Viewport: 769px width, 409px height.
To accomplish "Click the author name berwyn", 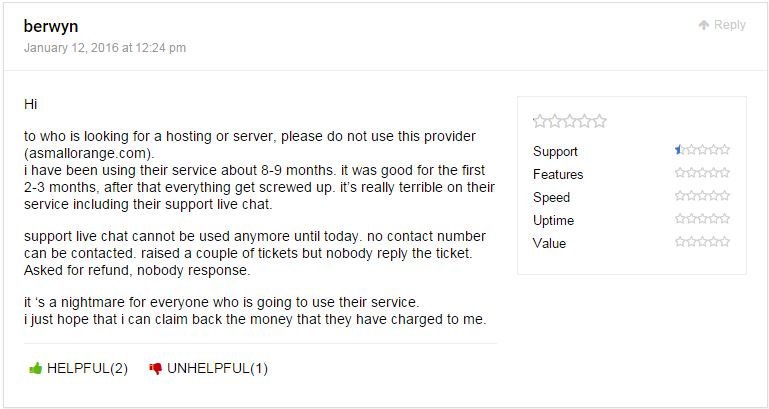I will tap(51, 26).
